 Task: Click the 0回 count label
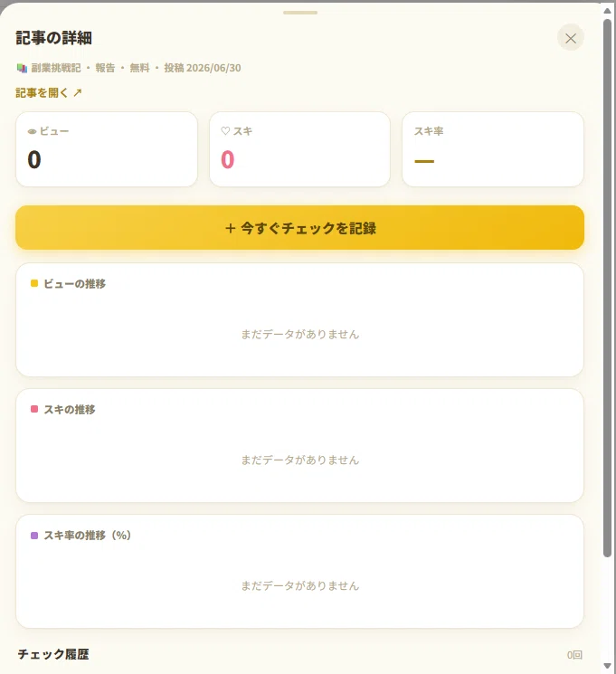[574, 655]
